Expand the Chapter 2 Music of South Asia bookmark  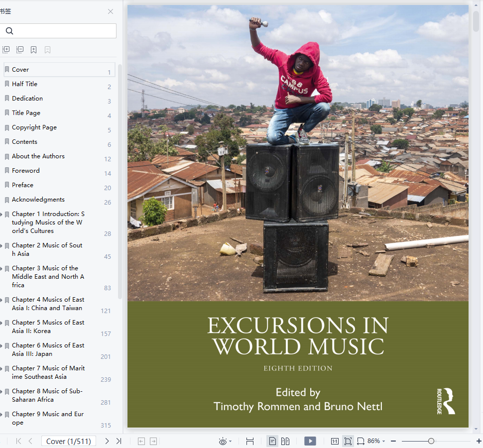click(1, 246)
